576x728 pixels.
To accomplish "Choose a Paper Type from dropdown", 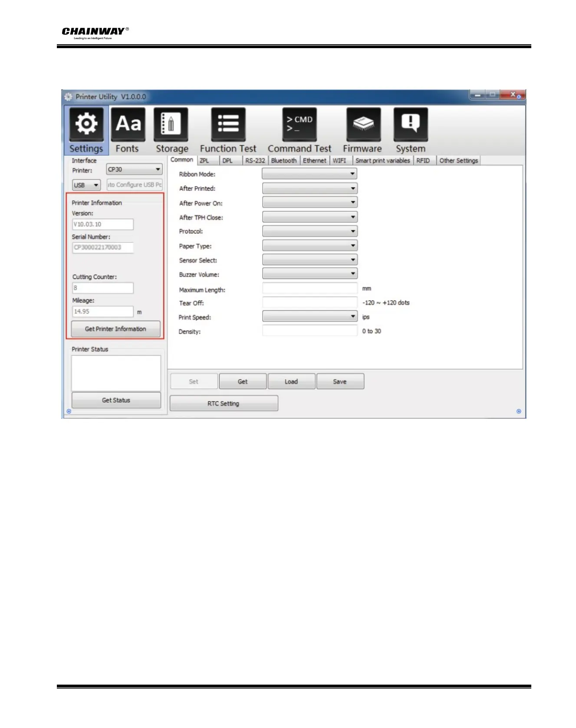I will click(x=309, y=246).
